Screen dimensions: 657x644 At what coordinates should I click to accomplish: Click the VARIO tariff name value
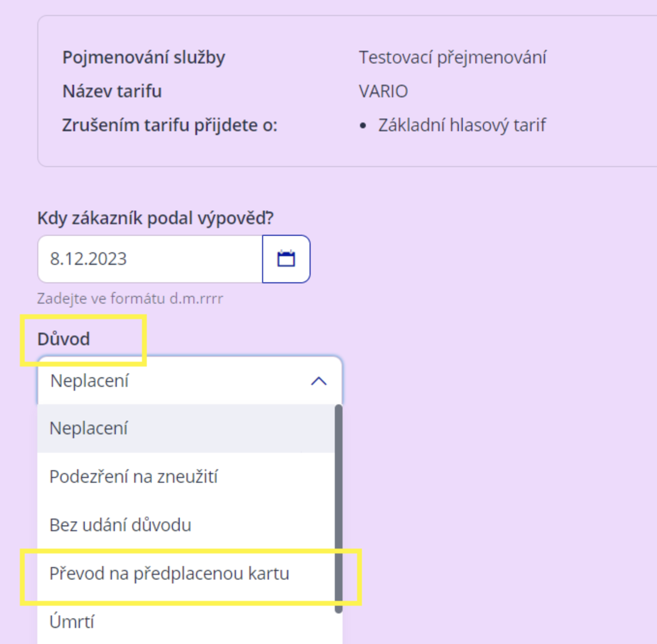(x=383, y=92)
